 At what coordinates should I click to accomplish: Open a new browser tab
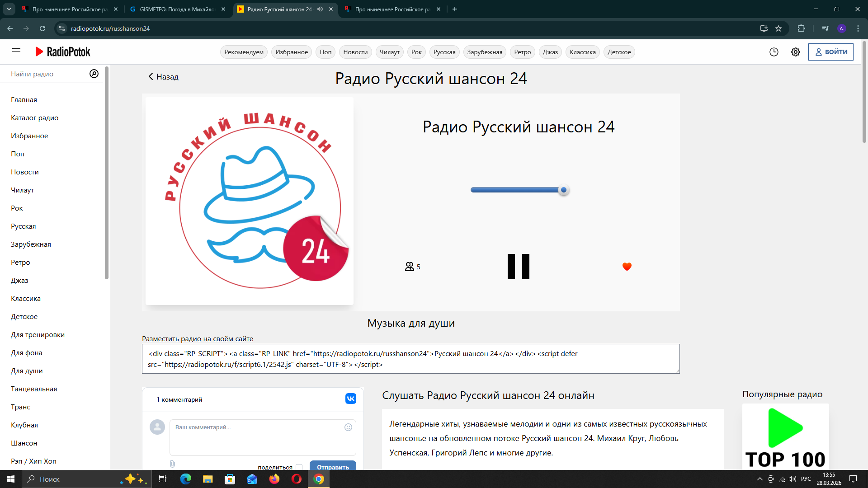point(455,9)
